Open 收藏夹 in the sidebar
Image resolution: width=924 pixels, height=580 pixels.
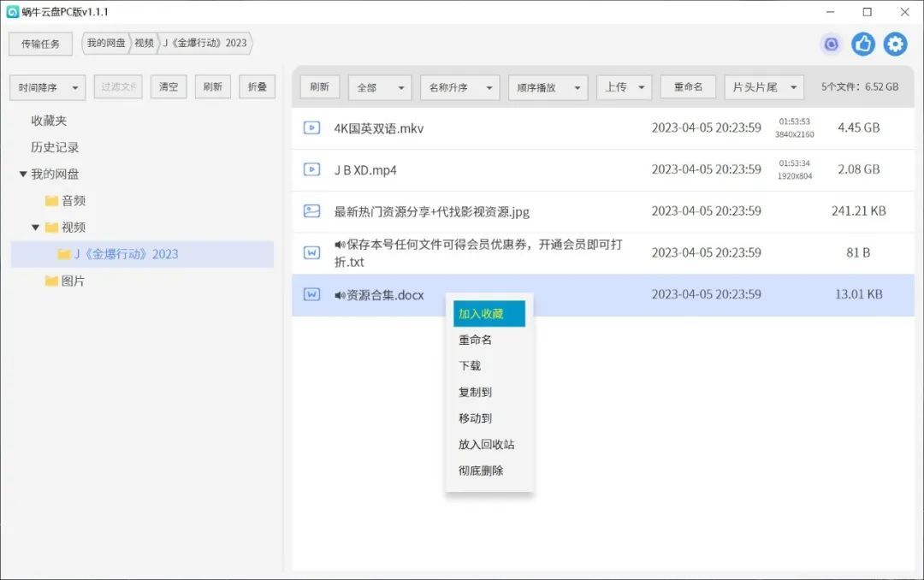click(49, 121)
